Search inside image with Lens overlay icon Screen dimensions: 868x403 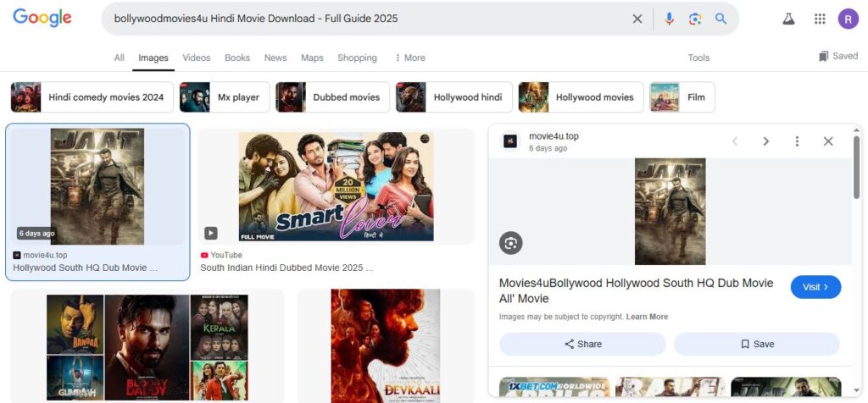coord(510,243)
